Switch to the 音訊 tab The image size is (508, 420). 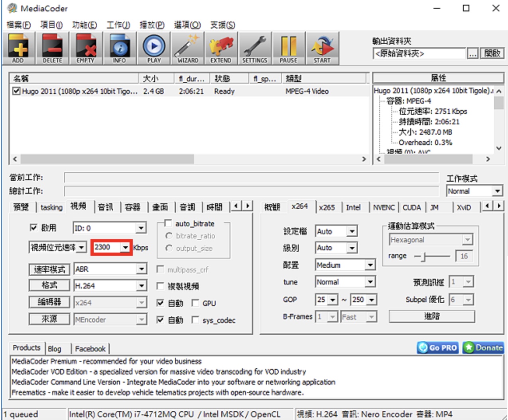[106, 207]
